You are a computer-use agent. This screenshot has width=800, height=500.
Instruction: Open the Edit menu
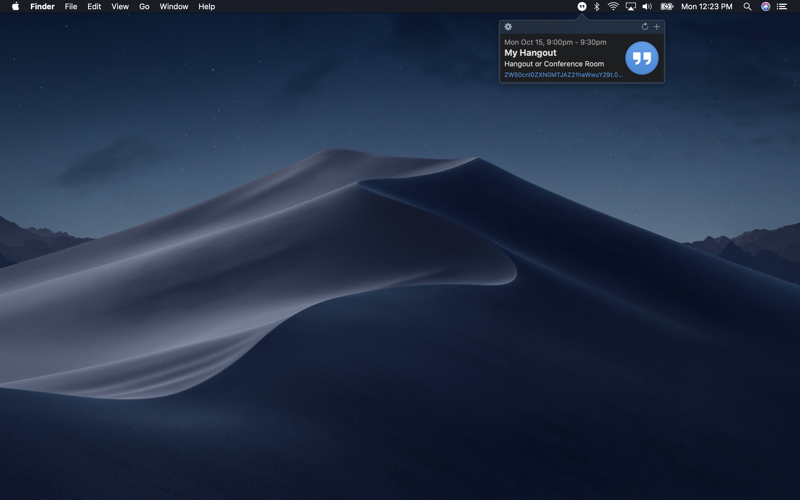94,7
